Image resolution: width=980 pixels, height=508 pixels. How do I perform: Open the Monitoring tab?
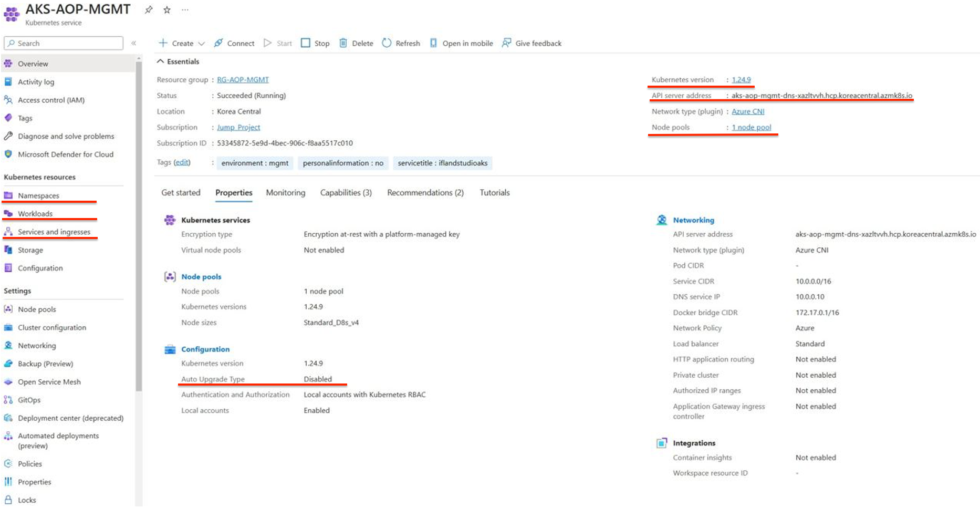[286, 193]
